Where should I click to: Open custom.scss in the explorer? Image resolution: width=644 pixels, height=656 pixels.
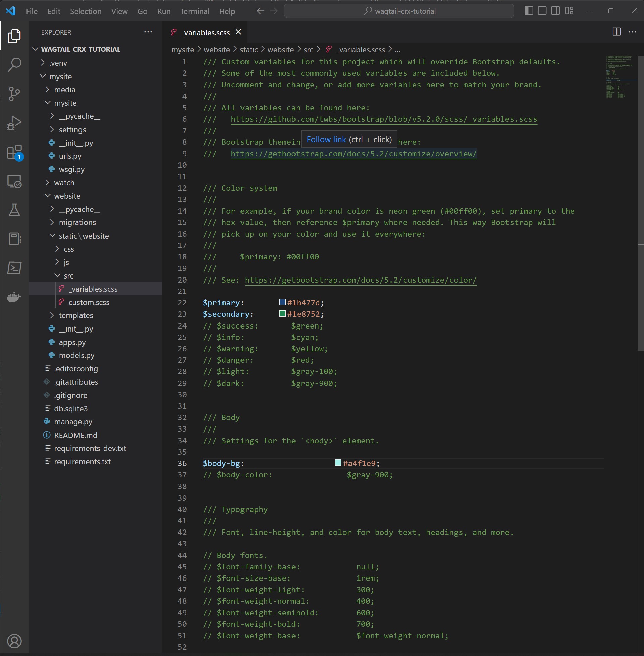89,302
